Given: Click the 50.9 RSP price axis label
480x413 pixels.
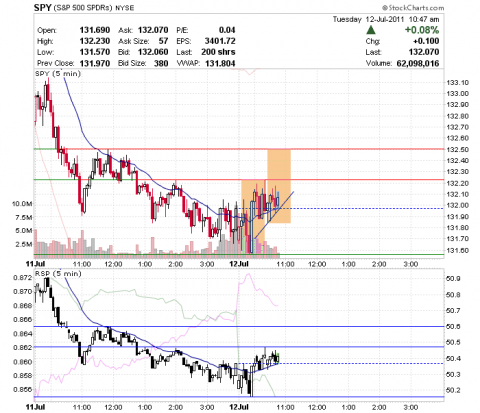Looking at the screenshot, I should (x=453, y=279).
